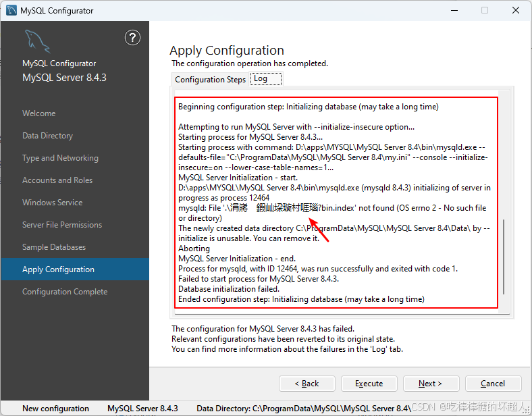This screenshot has height=416, width=532.
Task: Click the MySQL Configurator title bar icon
Action: pos(11,11)
